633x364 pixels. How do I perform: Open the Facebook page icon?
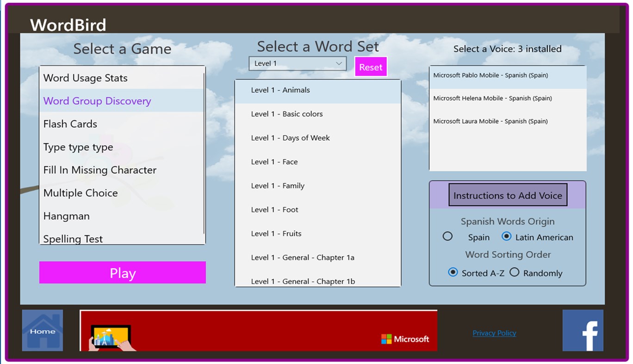(x=583, y=330)
